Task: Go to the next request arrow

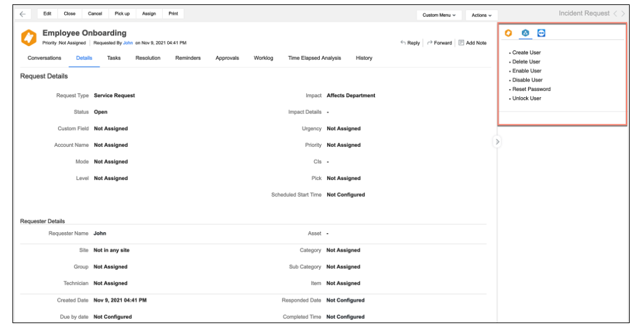Action: [x=623, y=14]
